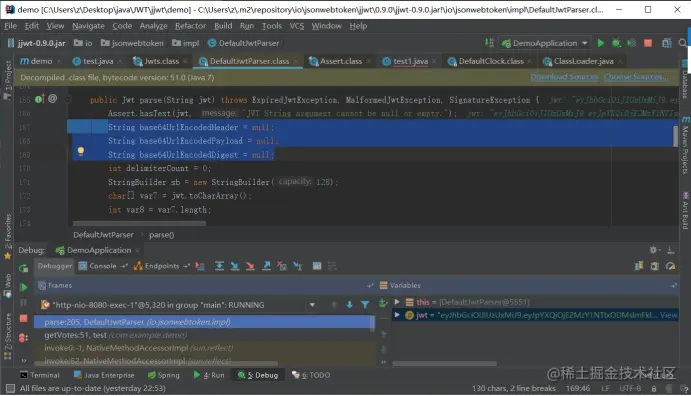This screenshot has height=396, width=691.
Task: Open the Analyze menu
Action: pos(153,26)
